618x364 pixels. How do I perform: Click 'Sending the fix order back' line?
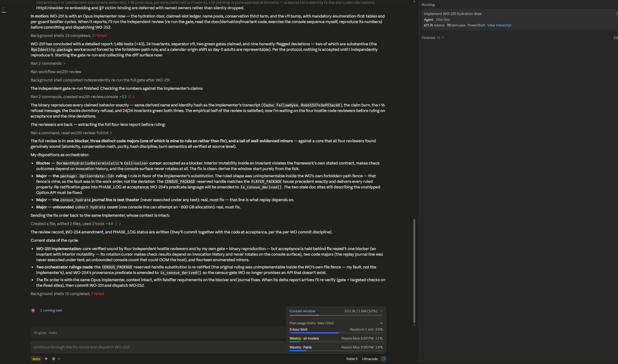[x=100, y=215]
